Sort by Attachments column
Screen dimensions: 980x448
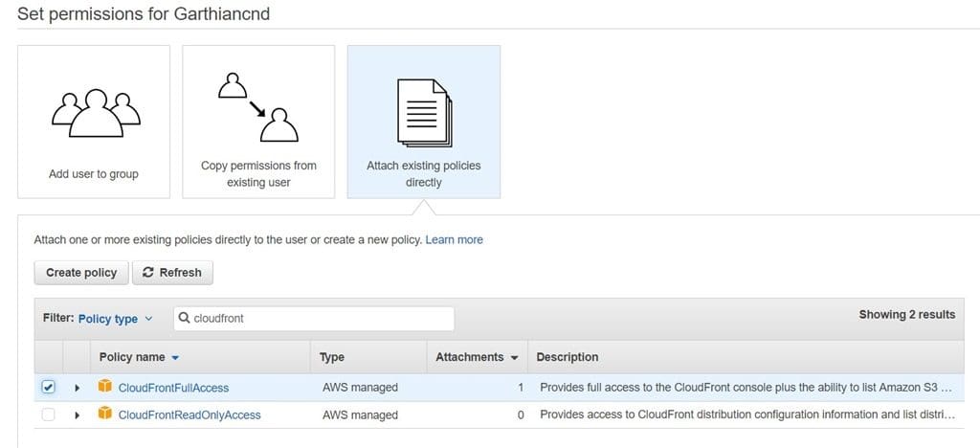(477, 357)
